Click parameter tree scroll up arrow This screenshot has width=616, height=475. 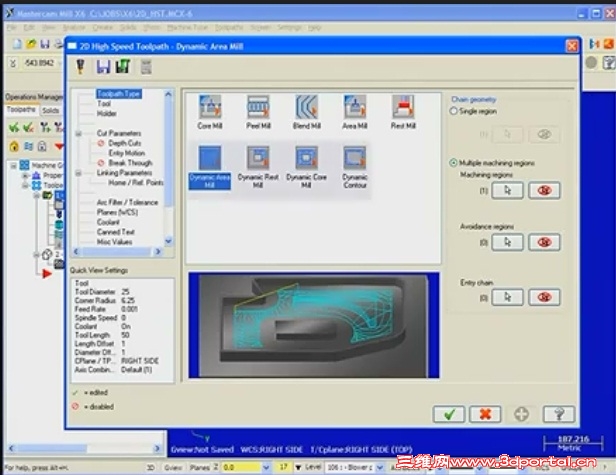click(169, 94)
